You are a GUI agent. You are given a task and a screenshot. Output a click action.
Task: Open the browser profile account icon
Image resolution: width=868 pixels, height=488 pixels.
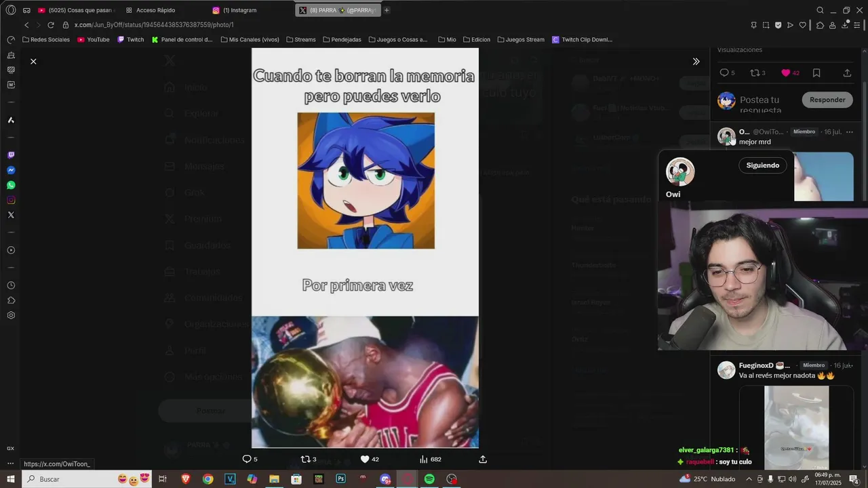coord(832,25)
